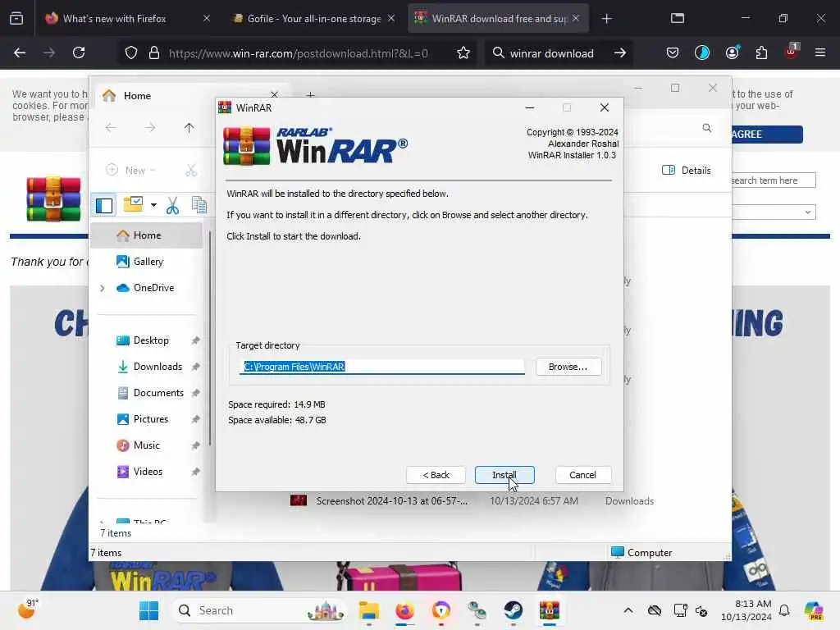840x630 pixels.
Task: Add a new Explorer tab
Action: click(310, 95)
